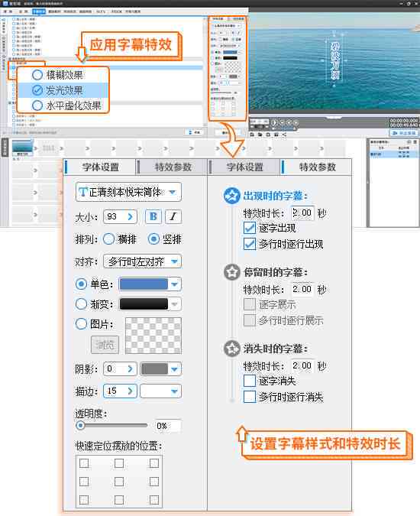Expand the 渐变 color dropdown arrow

click(x=175, y=303)
